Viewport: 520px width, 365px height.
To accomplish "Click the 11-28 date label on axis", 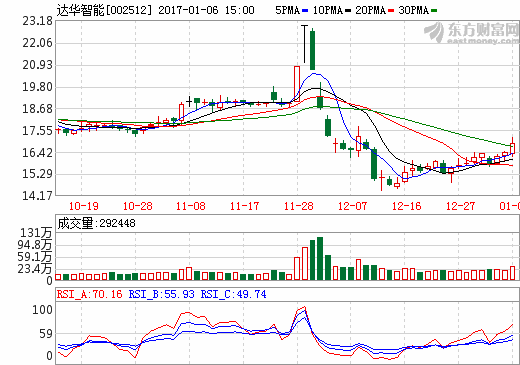I will [298, 206].
